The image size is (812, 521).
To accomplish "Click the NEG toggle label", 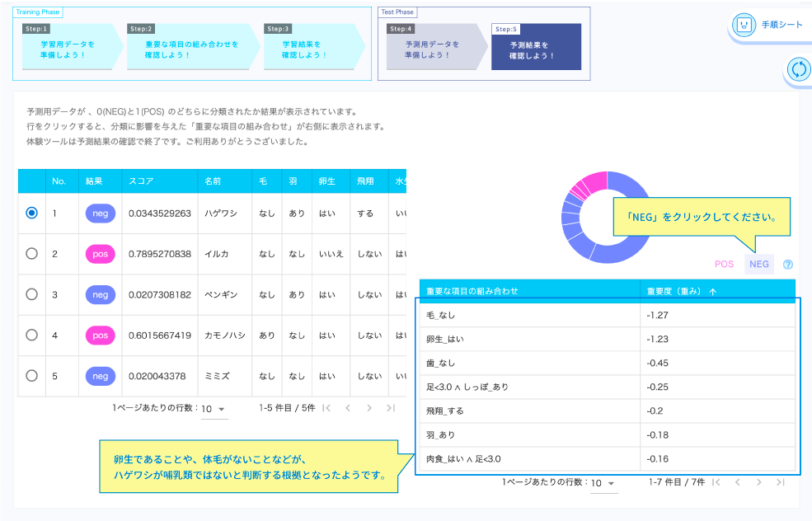I will [x=759, y=264].
